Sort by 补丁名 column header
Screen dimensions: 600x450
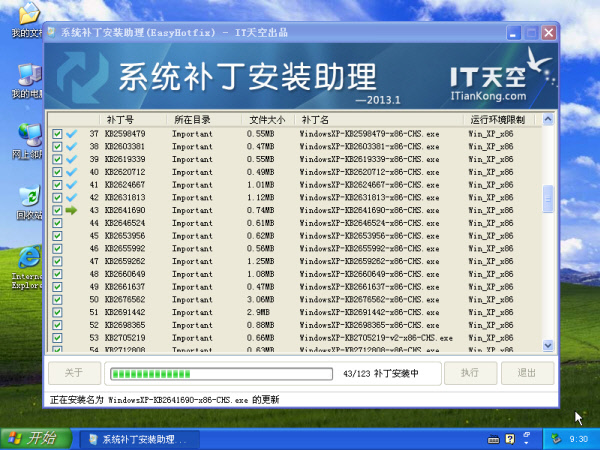pos(379,120)
